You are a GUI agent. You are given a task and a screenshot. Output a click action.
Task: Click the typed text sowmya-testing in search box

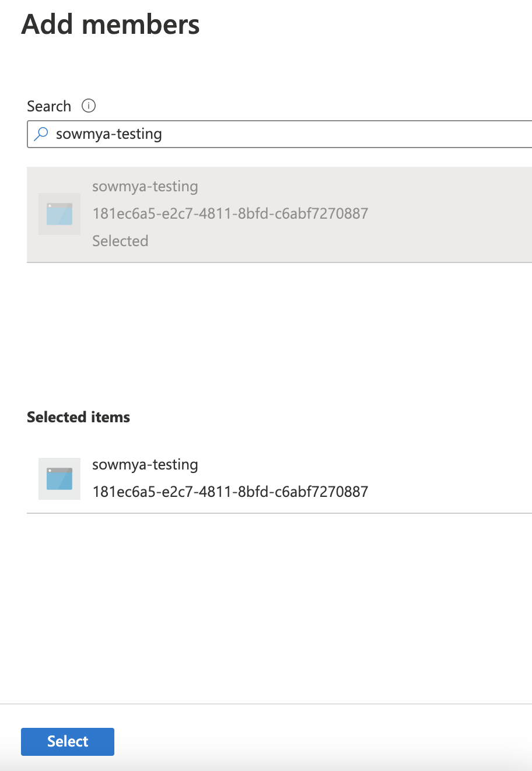109,134
